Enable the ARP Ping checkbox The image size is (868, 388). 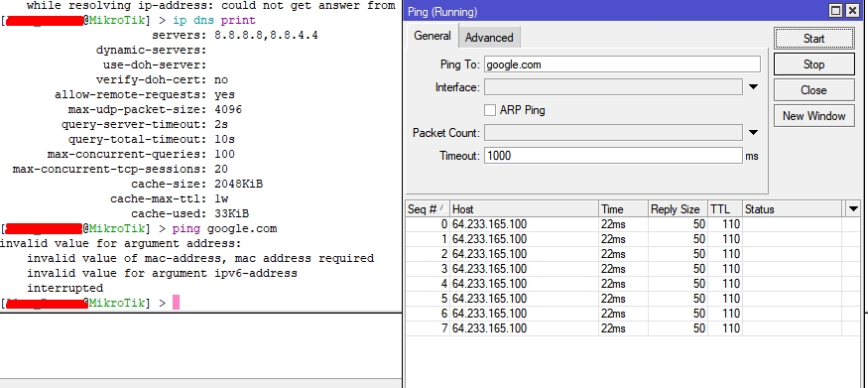490,110
